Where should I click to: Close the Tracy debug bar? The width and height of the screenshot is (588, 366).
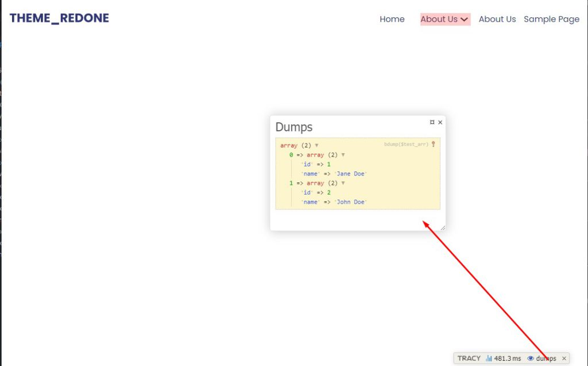564,359
